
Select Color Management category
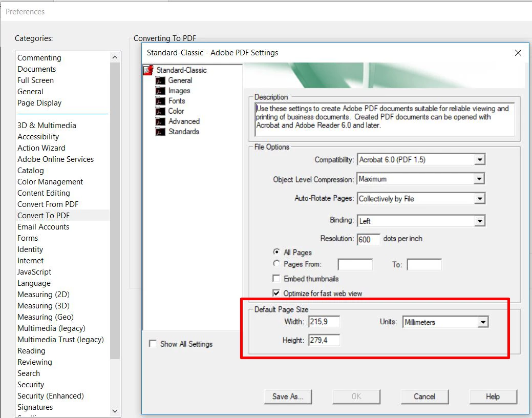[x=50, y=182]
